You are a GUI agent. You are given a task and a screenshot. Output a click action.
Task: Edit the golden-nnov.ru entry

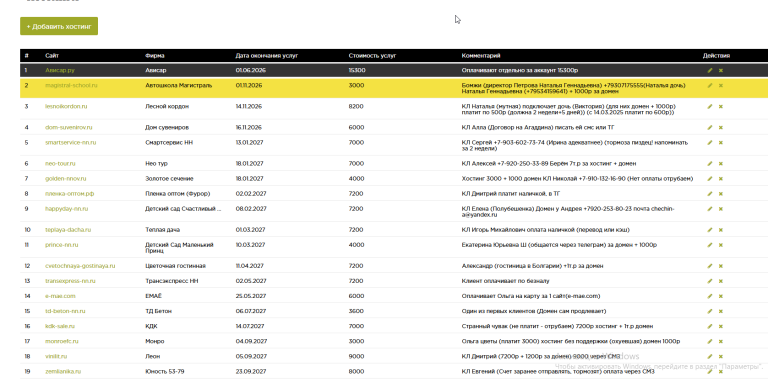pos(710,179)
